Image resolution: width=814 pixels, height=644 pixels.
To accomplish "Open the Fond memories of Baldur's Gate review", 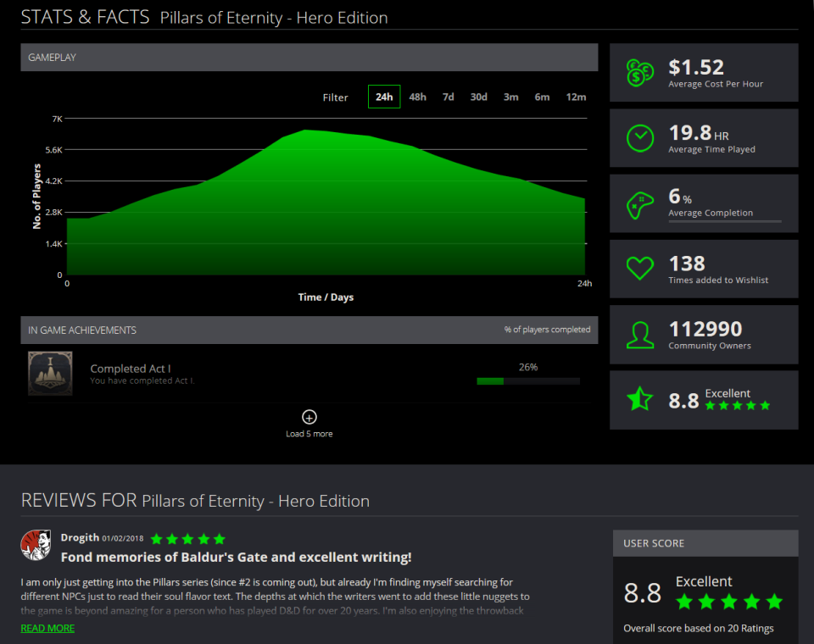I will click(236, 557).
